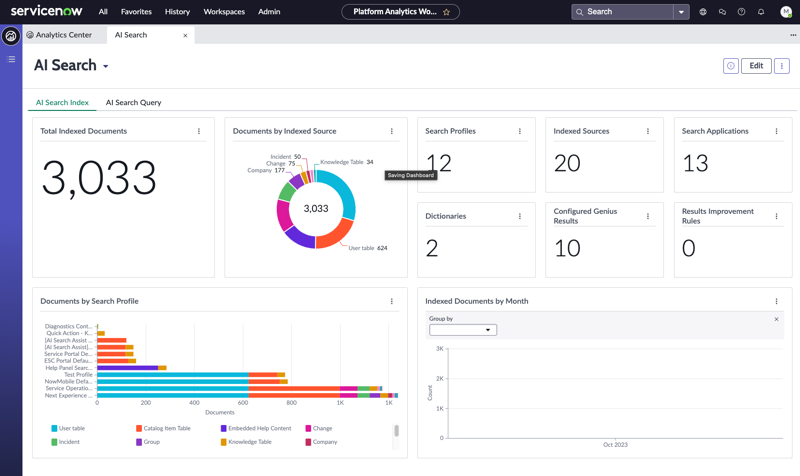The image size is (800, 476).
Task: Select the AI Search Query tab
Action: [134, 103]
